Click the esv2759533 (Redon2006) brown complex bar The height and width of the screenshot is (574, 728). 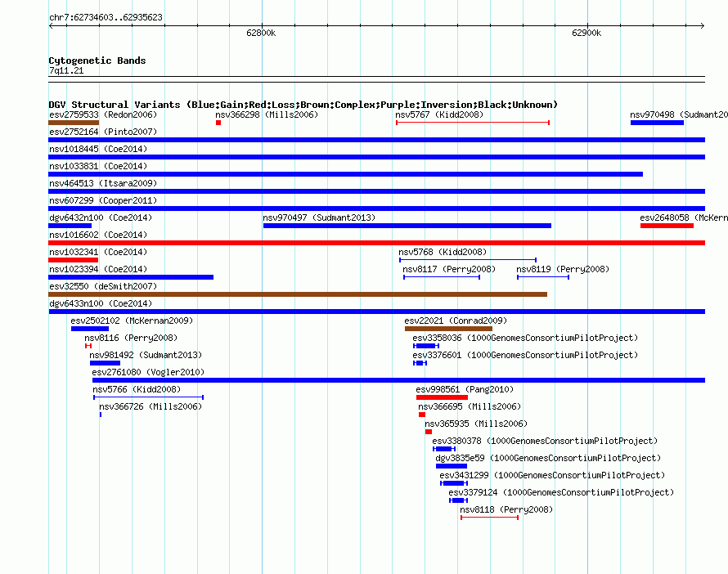pyautogui.click(x=74, y=123)
